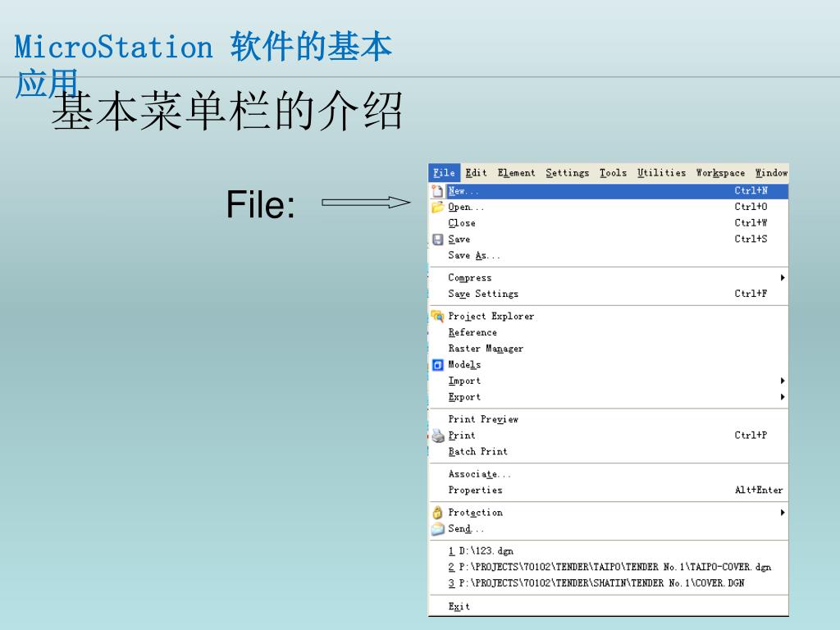Click the Open folder icon
This screenshot has width=840, height=630.
coord(438,207)
